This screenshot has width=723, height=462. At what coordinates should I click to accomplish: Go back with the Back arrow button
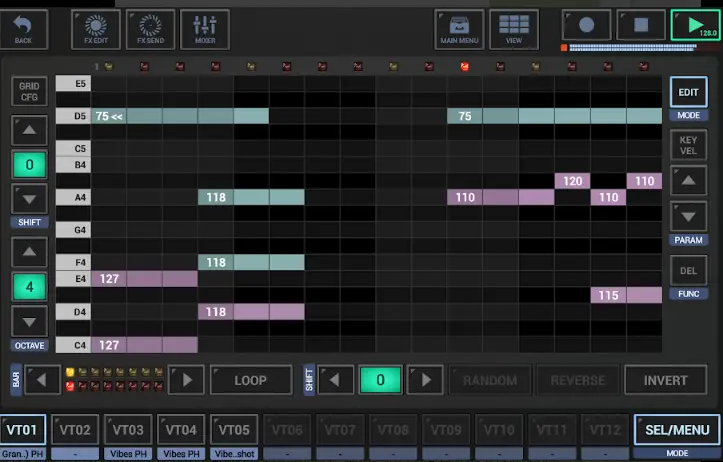[x=23, y=29]
